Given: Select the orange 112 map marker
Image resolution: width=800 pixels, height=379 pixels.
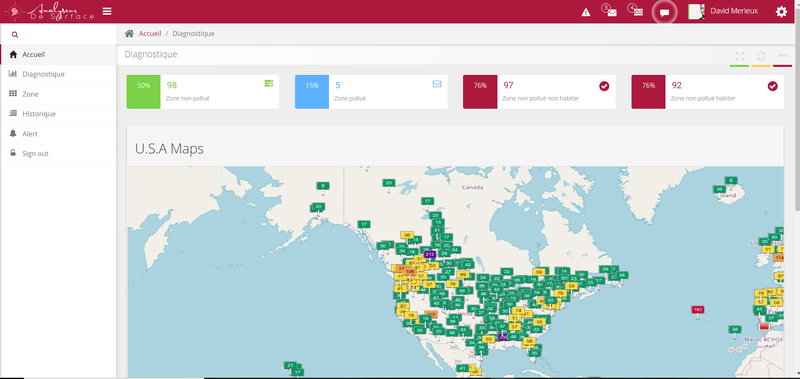Looking at the screenshot, I should [431, 315].
